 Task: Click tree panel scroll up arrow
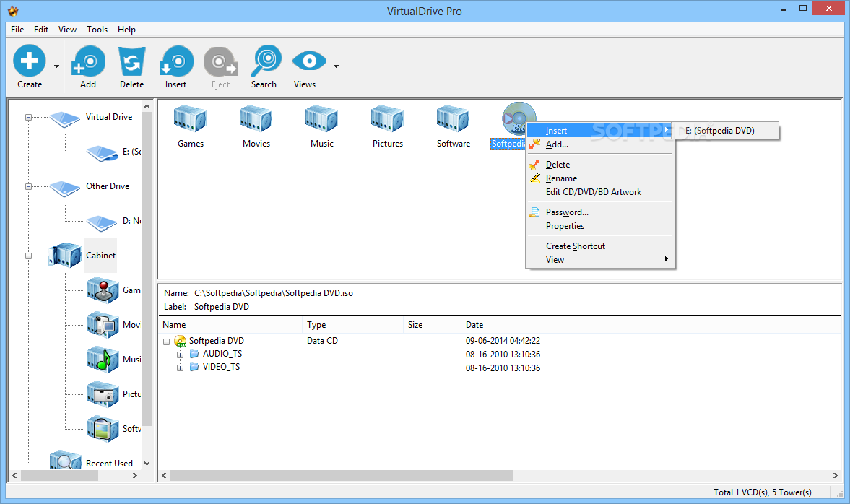(x=147, y=107)
